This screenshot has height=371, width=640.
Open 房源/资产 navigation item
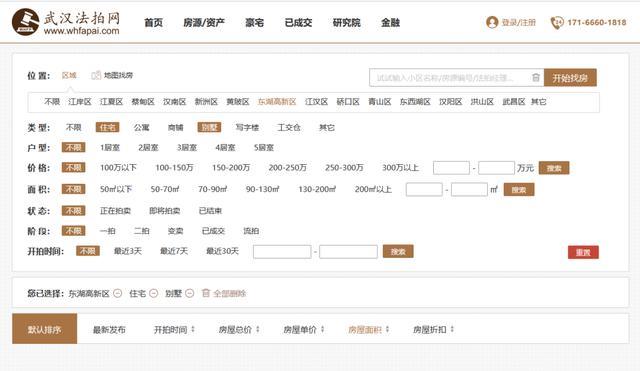[x=204, y=22]
